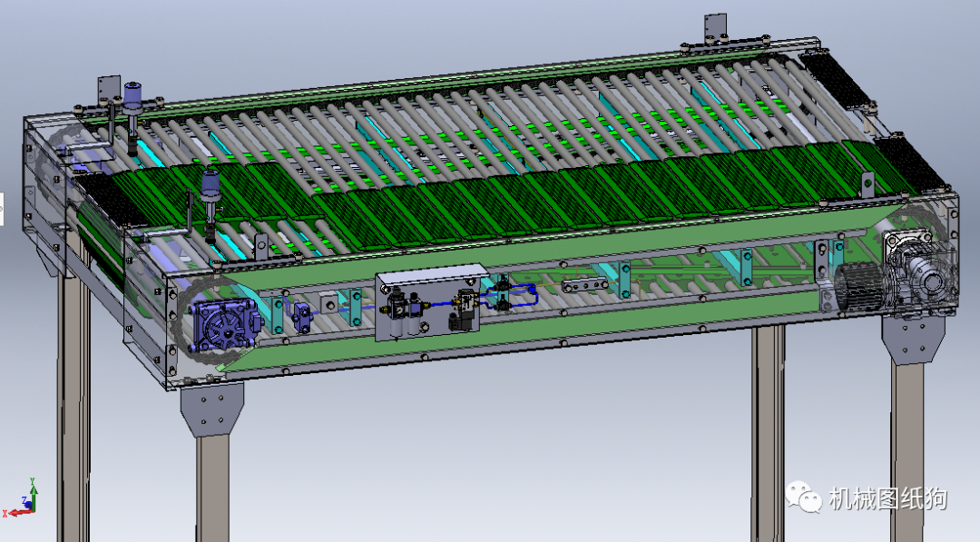Select the black belt section at the rear-right corner
980x542 pixels.
click(836, 82)
